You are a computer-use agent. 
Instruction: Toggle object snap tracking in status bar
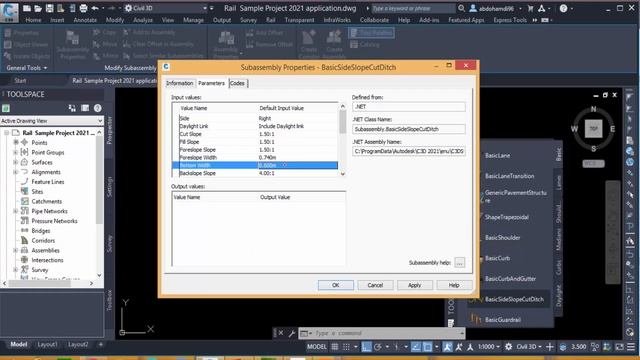[x=416, y=347]
